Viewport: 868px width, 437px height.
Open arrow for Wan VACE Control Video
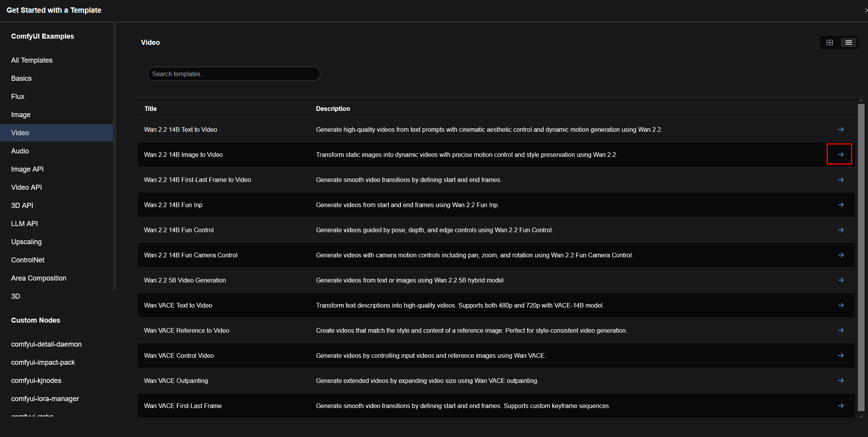[841, 355]
